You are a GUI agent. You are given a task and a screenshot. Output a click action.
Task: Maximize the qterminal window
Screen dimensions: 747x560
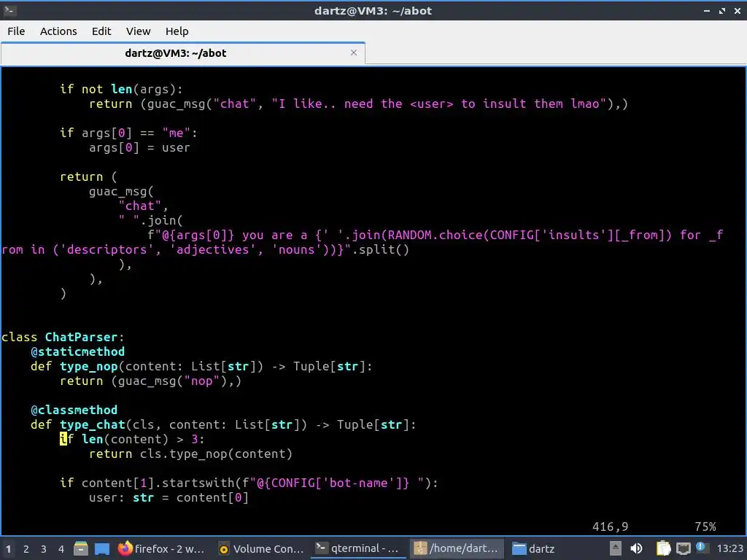click(x=722, y=10)
